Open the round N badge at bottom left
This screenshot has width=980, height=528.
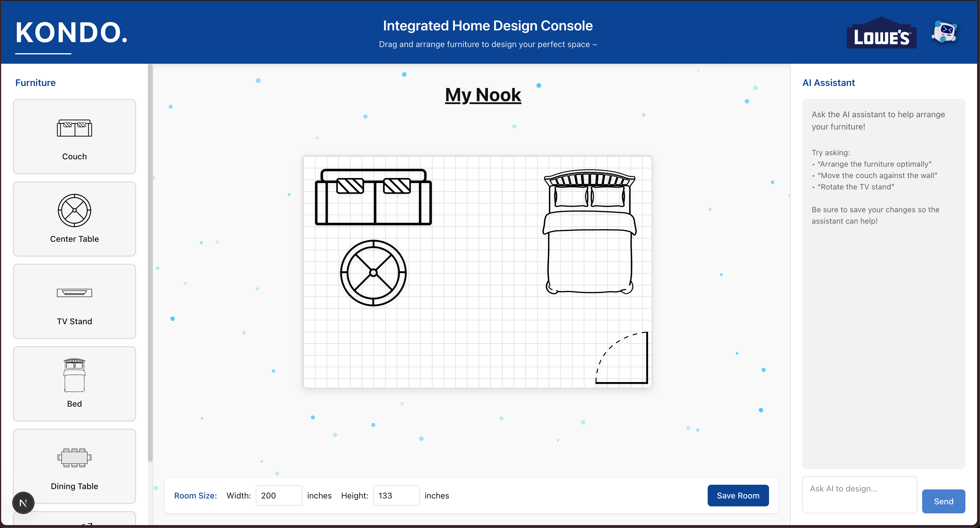coord(23,503)
